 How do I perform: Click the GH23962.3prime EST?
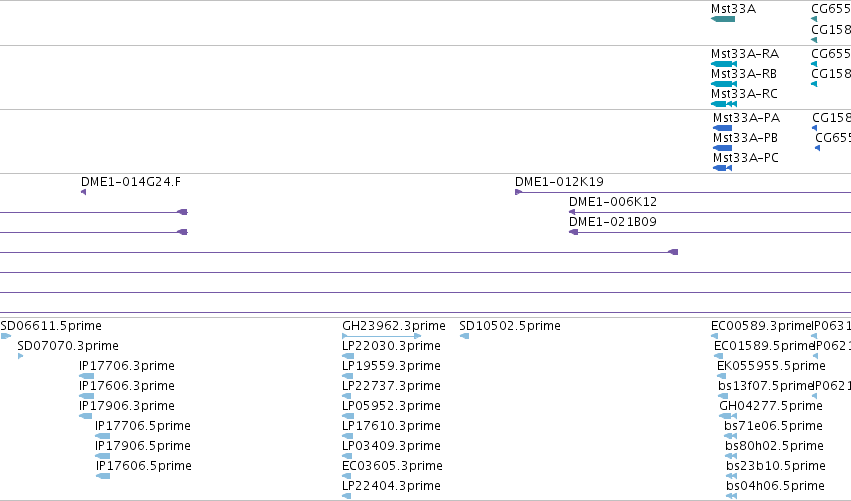pyautogui.click(x=382, y=336)
